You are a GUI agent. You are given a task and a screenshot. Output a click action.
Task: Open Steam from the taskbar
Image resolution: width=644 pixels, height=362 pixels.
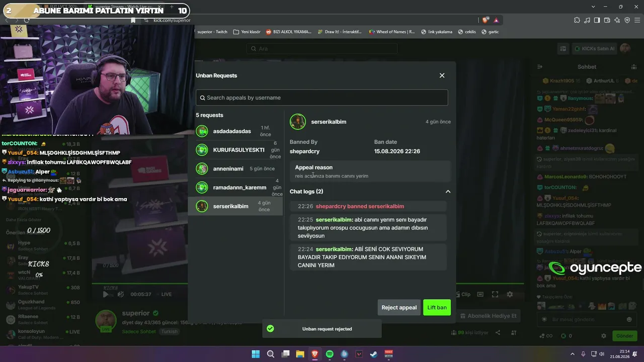click(374, 354)
